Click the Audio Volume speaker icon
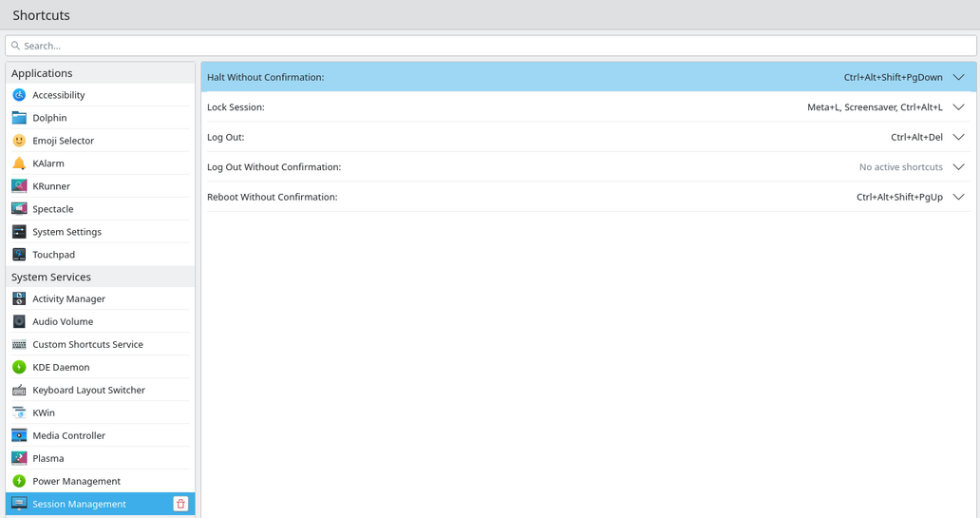 [19, 321]
